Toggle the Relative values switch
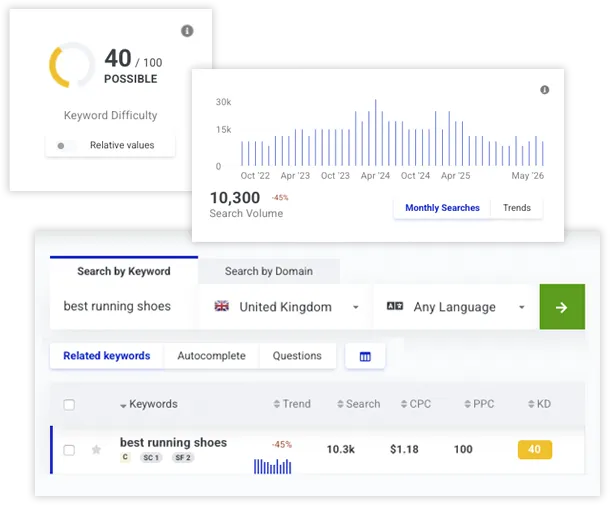 tap(65, 146)
